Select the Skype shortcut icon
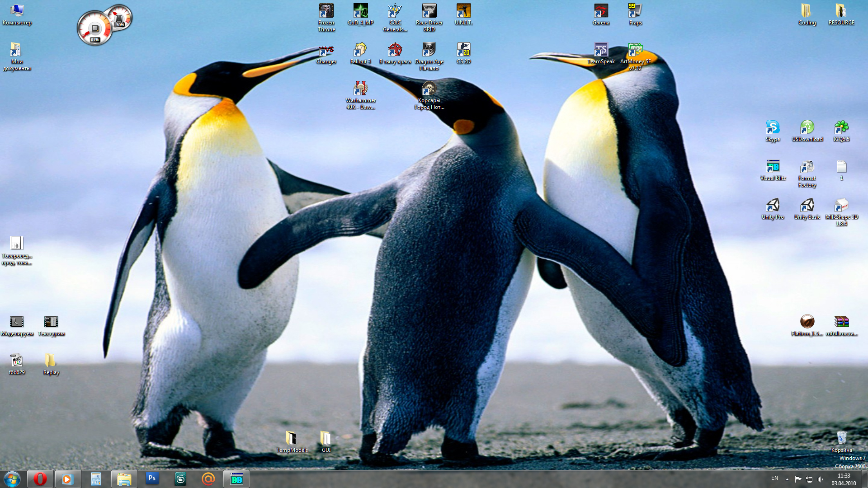This screenshot has height=488, width=868. click(x=773, y=128)
